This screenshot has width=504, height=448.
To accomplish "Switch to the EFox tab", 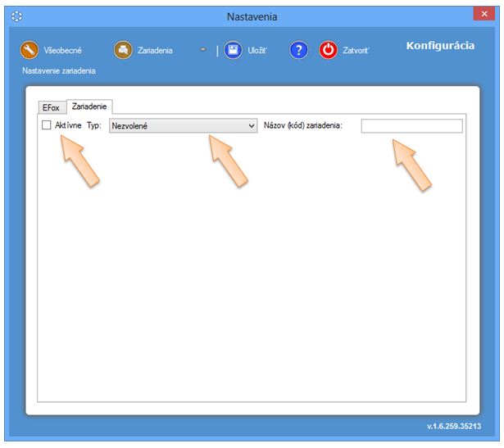I will pyautogui.click(x=51, y=107).
